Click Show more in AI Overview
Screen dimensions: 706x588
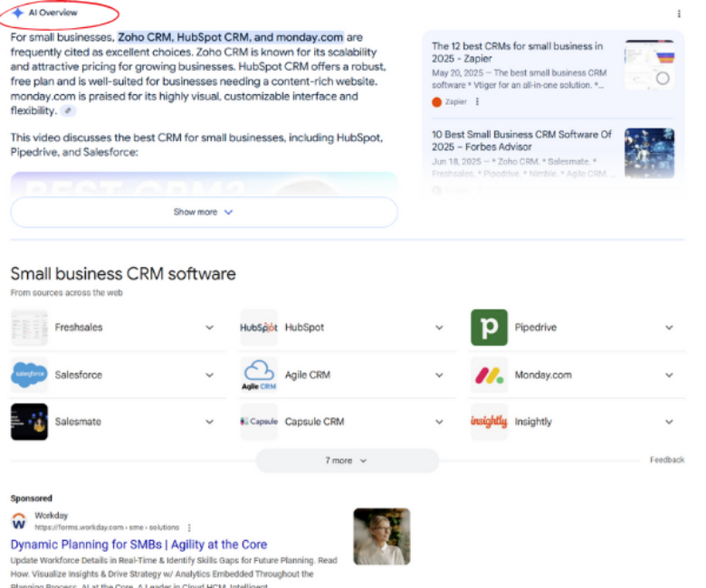(x=204, y=212)
